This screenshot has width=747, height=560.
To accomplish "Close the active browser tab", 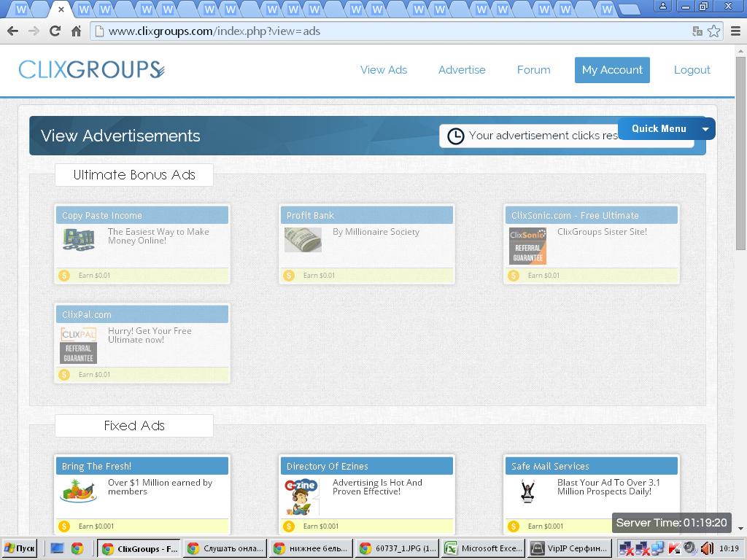I will [61, 9].
